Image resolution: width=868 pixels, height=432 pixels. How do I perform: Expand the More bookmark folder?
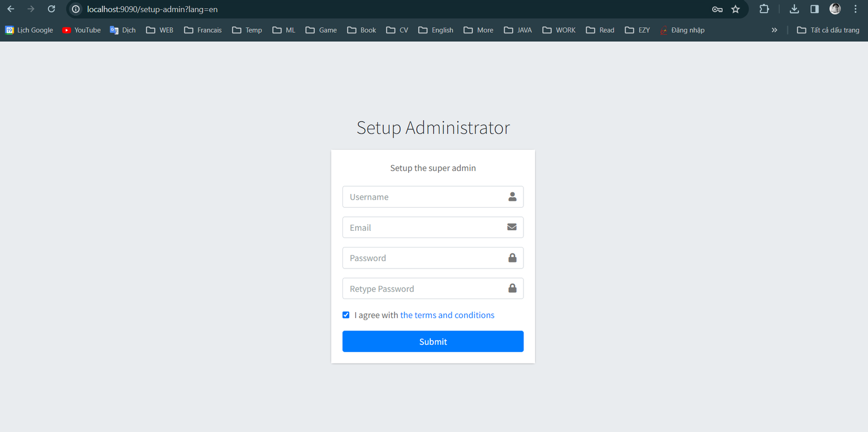[x=479, y=30]
